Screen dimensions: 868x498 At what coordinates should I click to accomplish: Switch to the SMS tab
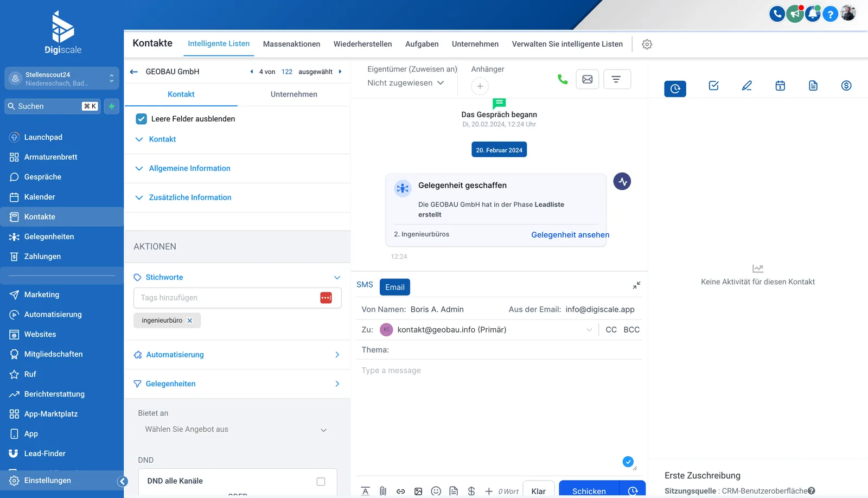click(x=365, y=285)
